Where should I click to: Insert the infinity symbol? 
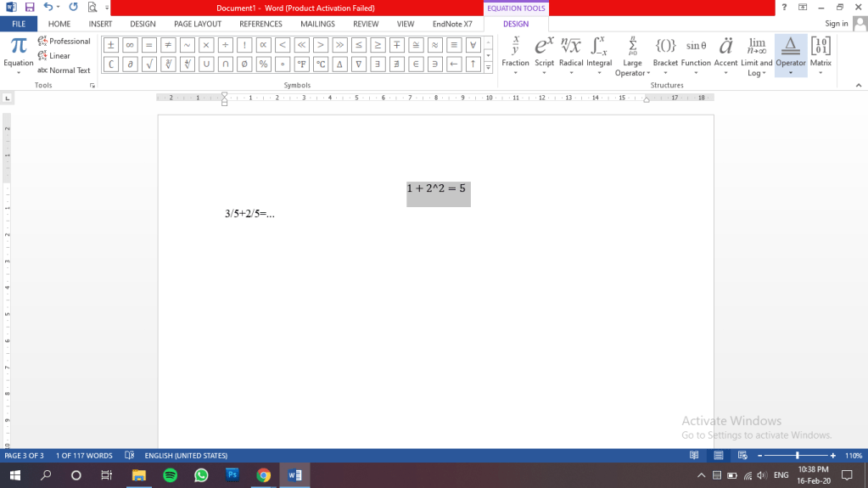[x=130, y=45]
